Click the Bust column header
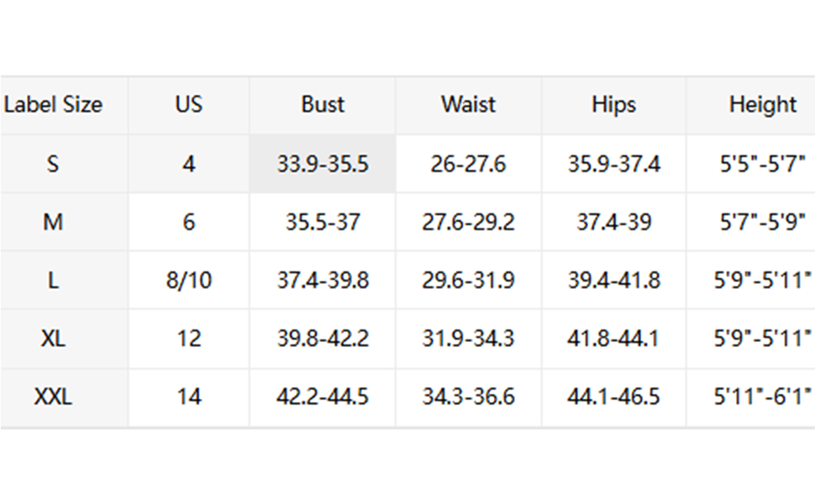The width and height of the screenshot is (815, 504). click(x=323, y=105)
